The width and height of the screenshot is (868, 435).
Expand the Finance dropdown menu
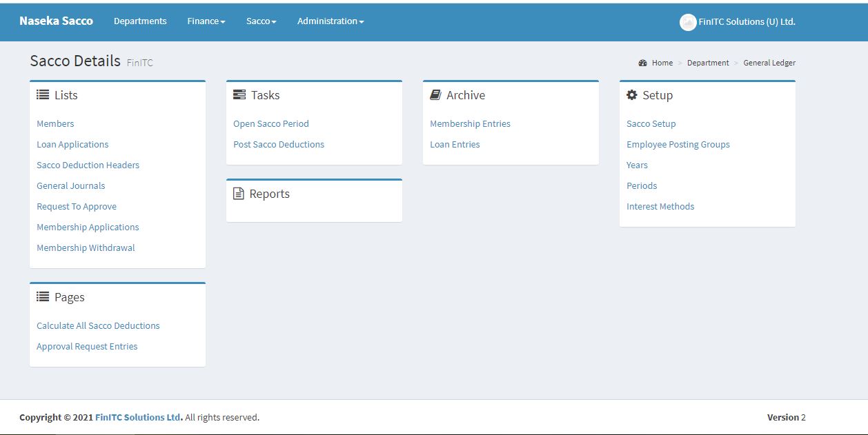coord(206,21)
